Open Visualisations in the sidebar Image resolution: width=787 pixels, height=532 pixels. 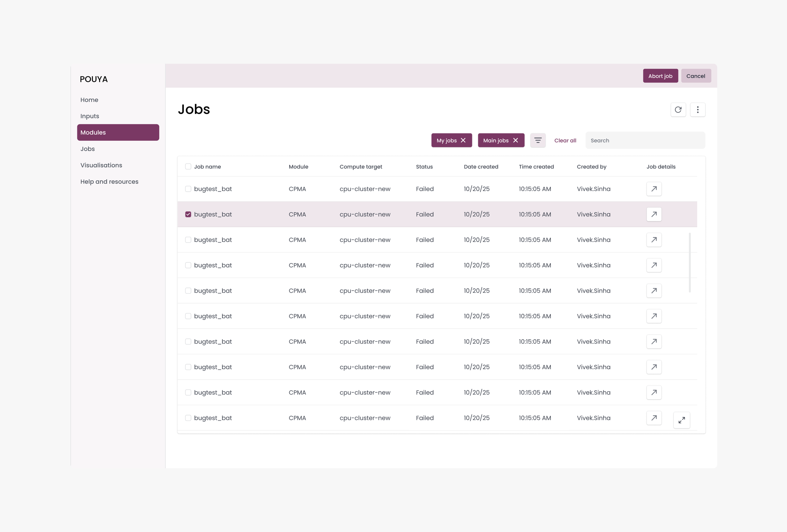pos(101,165)
